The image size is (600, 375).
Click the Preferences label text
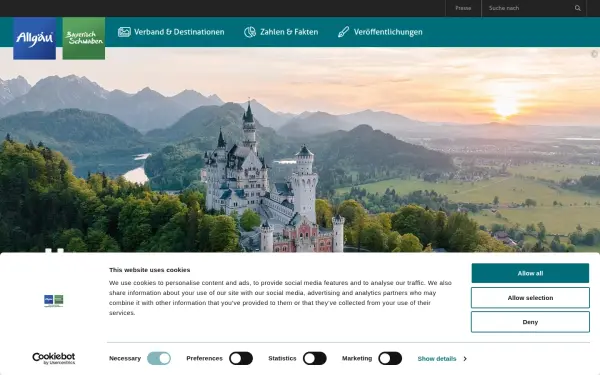pyautogui.click(x=204, y=359)
